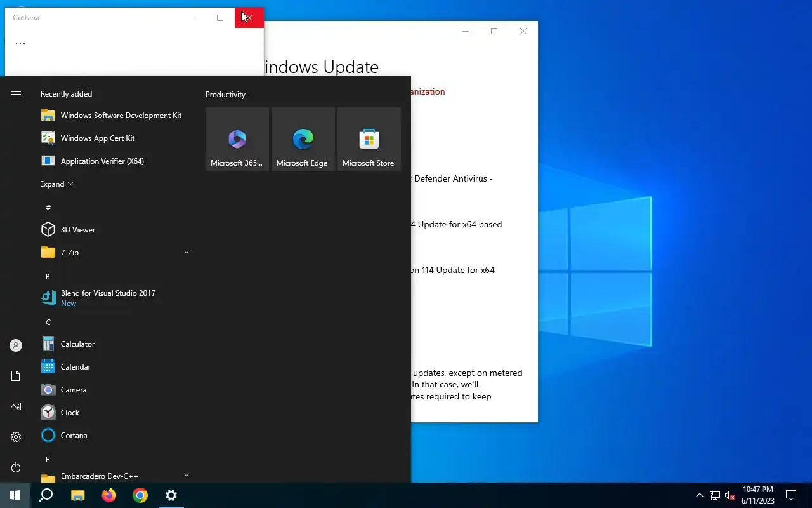Viewport: 812px width, 508px height.
Task: Click the # section header
Action: [48, 208]
